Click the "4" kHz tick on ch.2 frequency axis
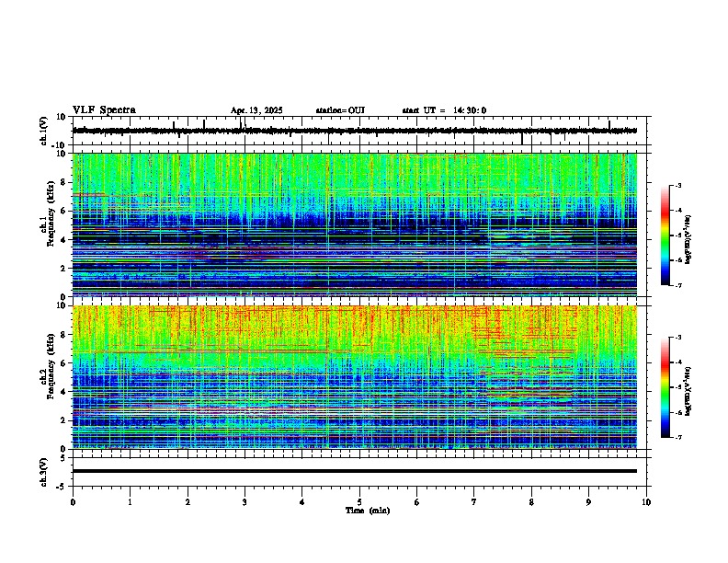This screenshot has height=563, width=728. pyautogui.click(x=64, y=392)
